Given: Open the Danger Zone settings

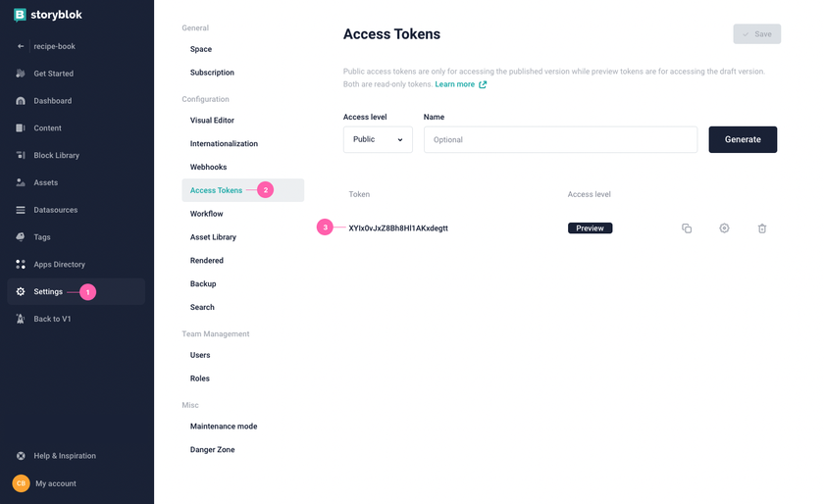Looking at the screenshot, I should point(212,450).
